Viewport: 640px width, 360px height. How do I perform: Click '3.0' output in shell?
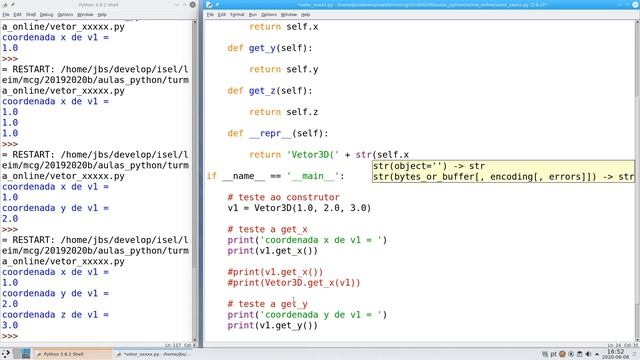(10, 325)
